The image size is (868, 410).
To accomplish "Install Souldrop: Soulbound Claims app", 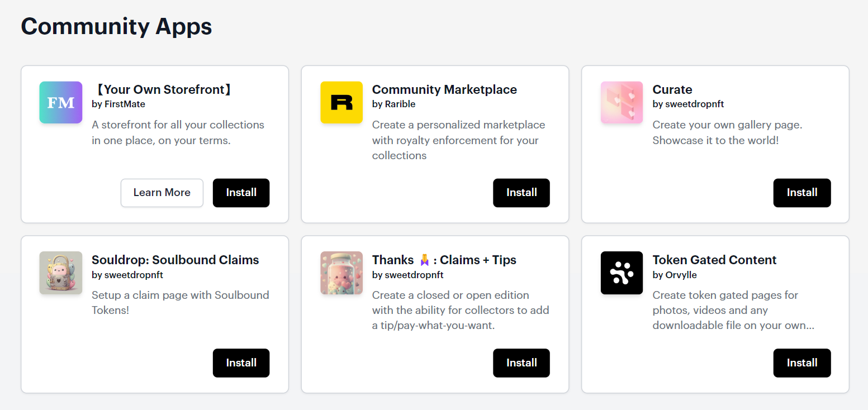I will (241, 363).
